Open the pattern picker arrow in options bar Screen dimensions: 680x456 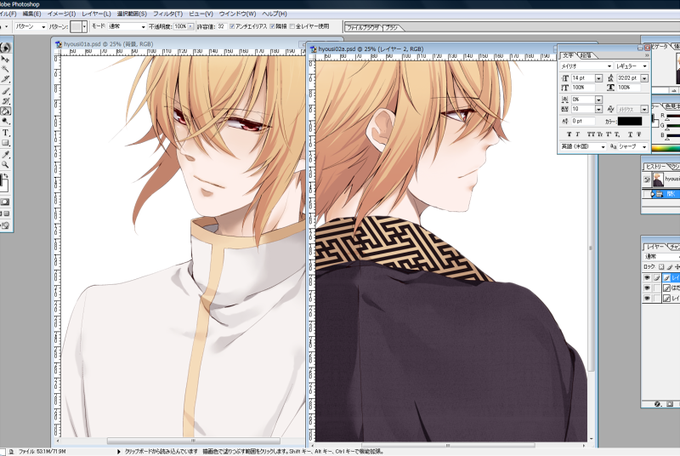[x=84, y=26]
